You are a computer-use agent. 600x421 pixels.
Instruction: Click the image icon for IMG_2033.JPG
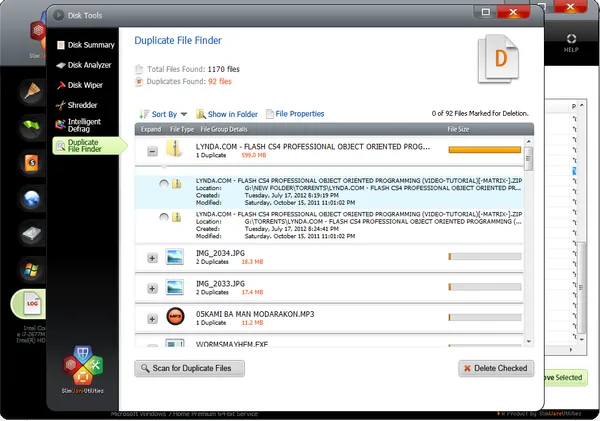(174, 287)
